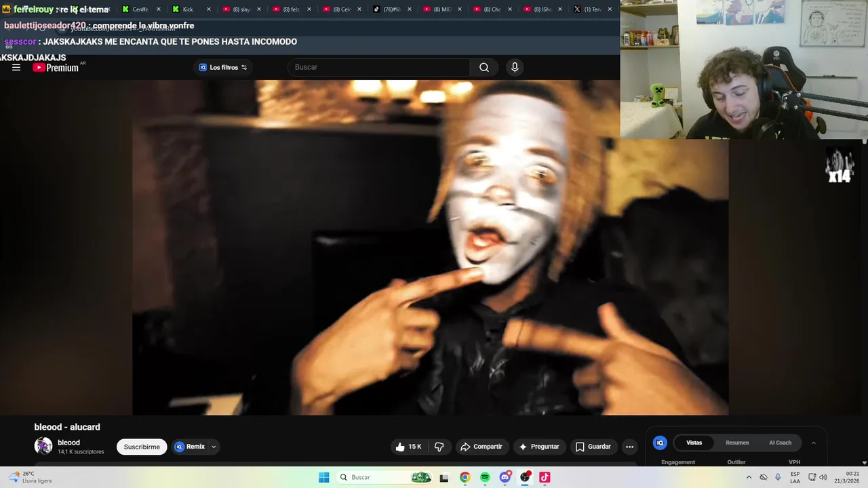Close the Kick browser tab

coord(209,9)
